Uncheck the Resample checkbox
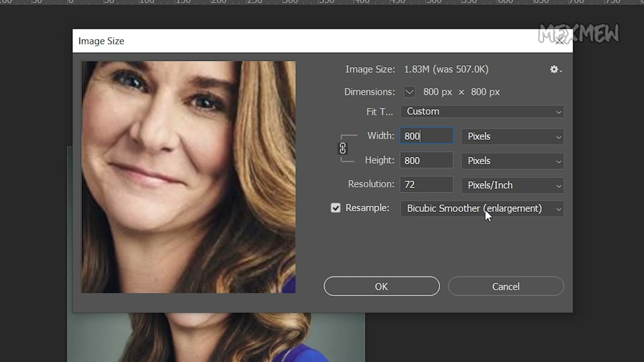Screen dimensions: 644x362 pyautogui.click(x=336, y=208)
